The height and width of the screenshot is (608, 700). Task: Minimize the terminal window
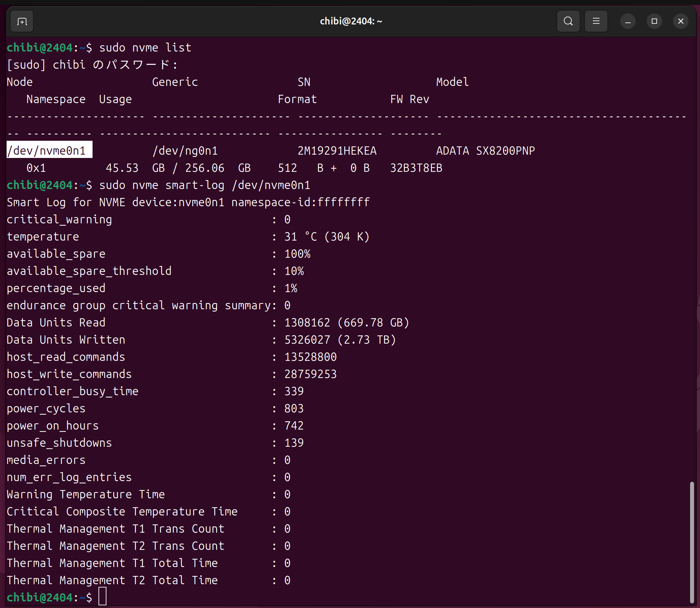point(628,21)
